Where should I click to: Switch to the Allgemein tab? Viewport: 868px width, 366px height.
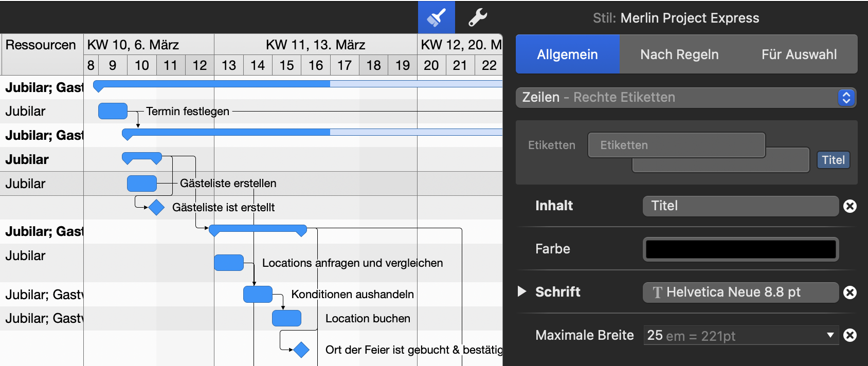568,54
